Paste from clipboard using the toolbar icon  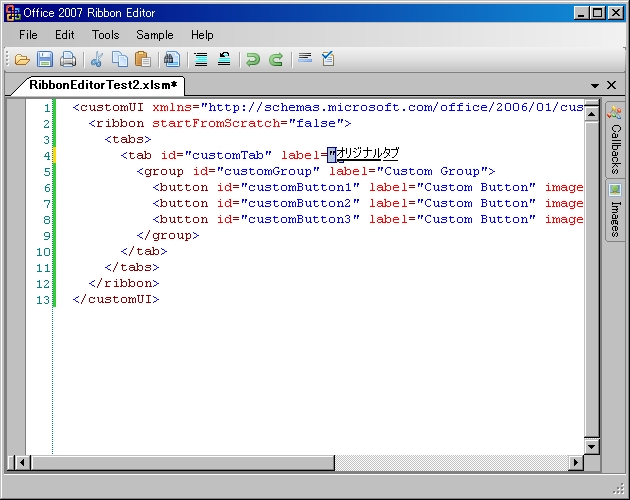tap(143, 60)
